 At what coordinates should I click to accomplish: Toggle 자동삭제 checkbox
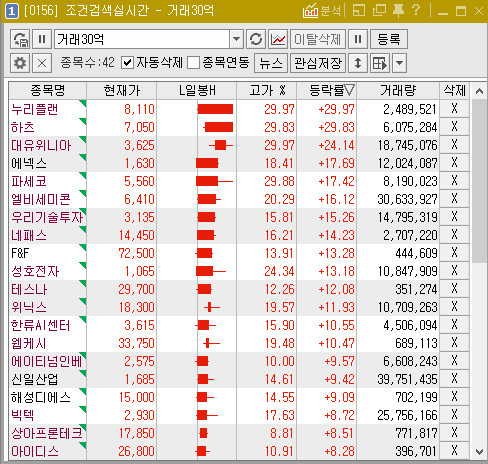128,63
